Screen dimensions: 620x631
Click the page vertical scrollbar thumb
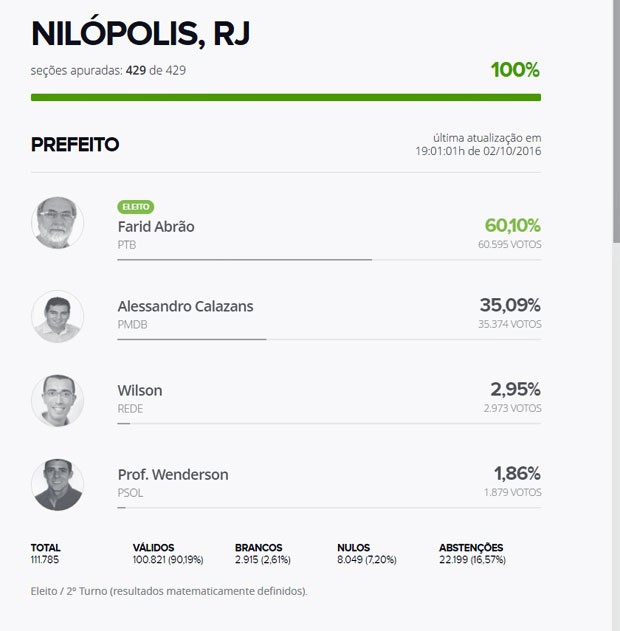tap(616, 121)
